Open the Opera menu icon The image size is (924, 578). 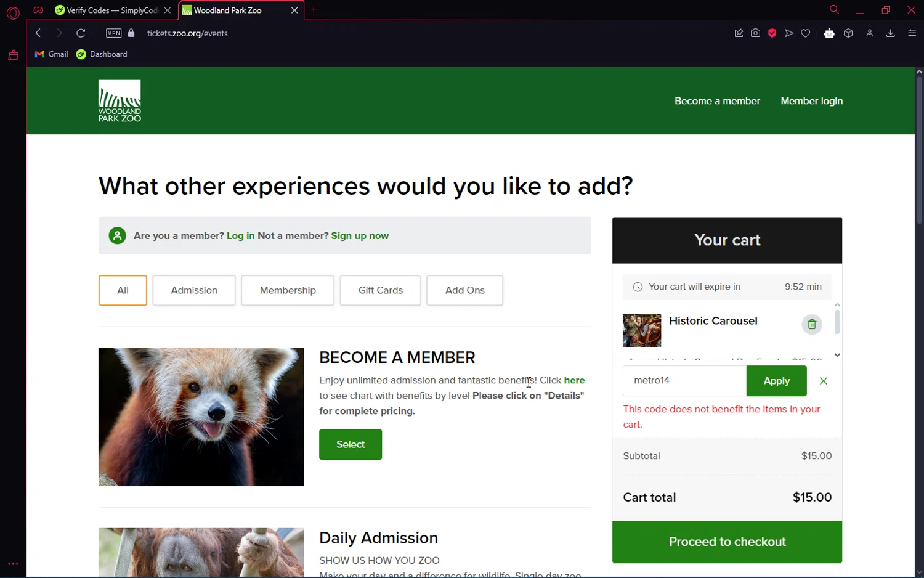[x=13, y=12]
